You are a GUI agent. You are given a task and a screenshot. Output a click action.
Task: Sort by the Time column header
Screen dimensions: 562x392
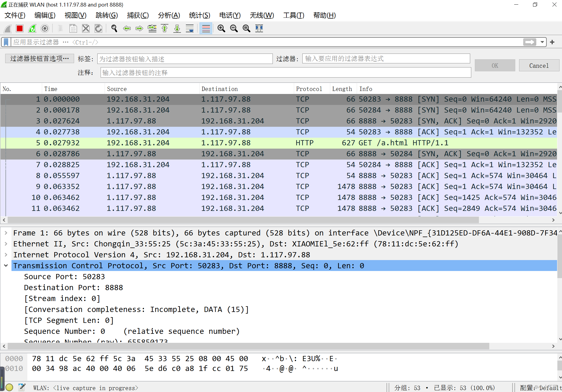73,89
